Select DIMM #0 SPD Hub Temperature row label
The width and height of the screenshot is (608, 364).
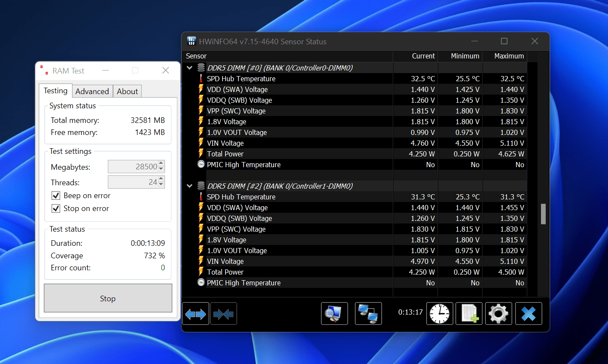point(241,79)
